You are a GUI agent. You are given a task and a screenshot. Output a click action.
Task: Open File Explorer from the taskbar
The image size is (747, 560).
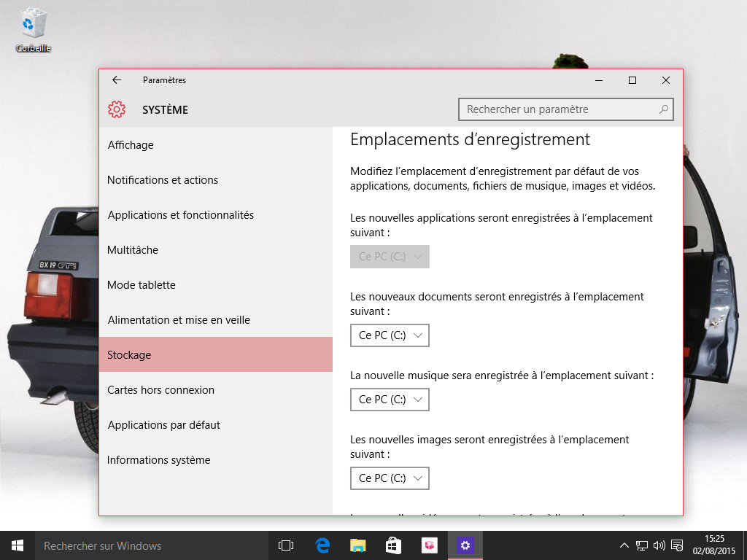tap(357, 545)
